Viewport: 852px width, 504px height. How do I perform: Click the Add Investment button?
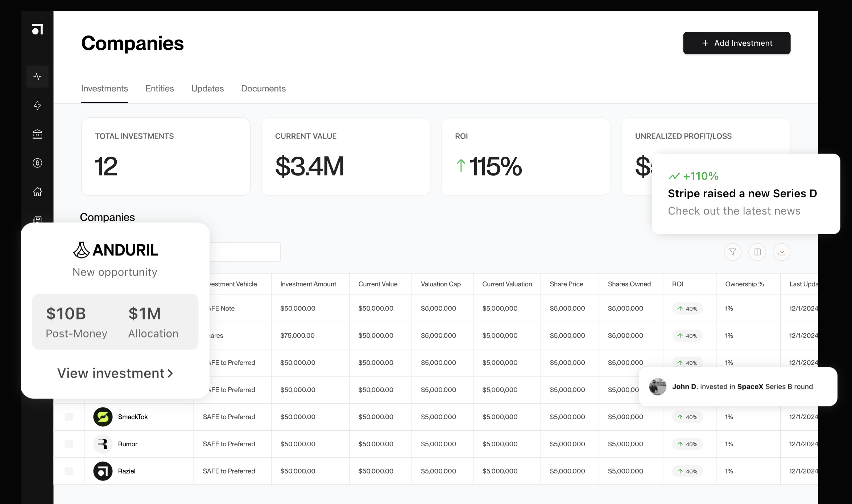pyautogui.click(x=736, y=43)
